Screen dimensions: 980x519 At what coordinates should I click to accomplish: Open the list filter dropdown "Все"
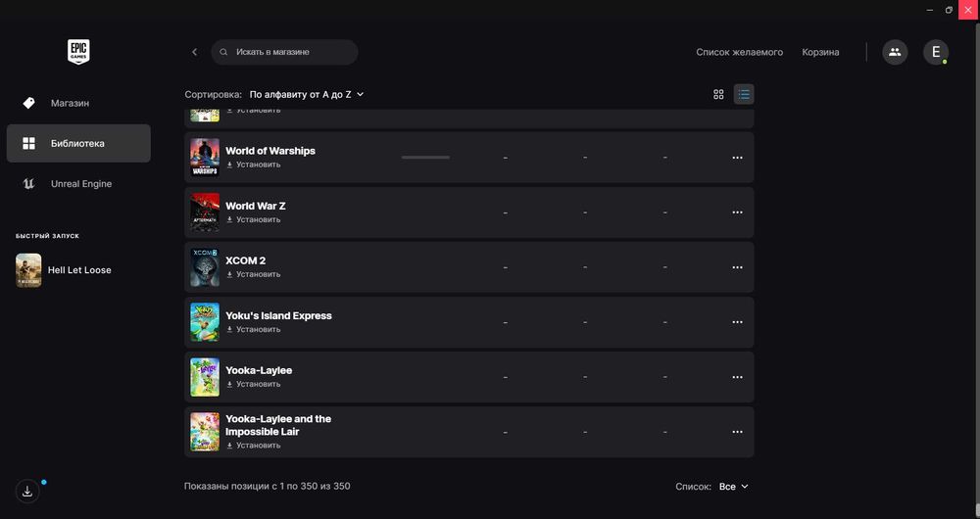pos(733,486)
